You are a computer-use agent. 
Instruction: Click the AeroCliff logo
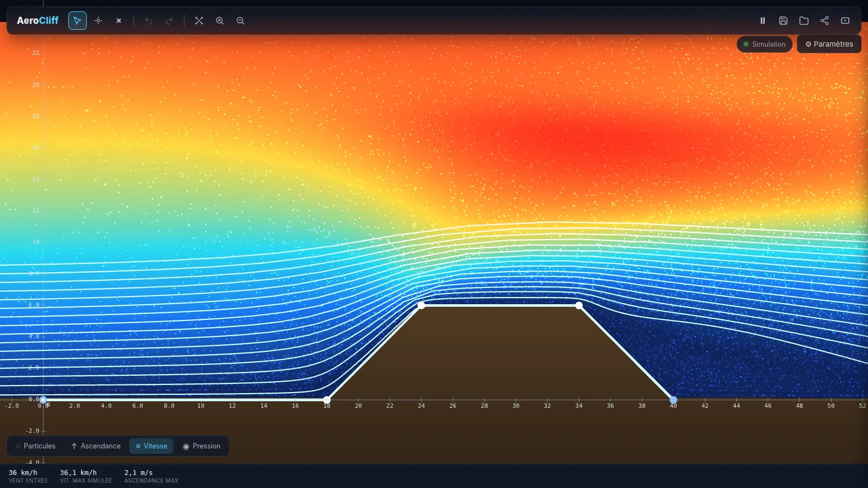(37, 21)
